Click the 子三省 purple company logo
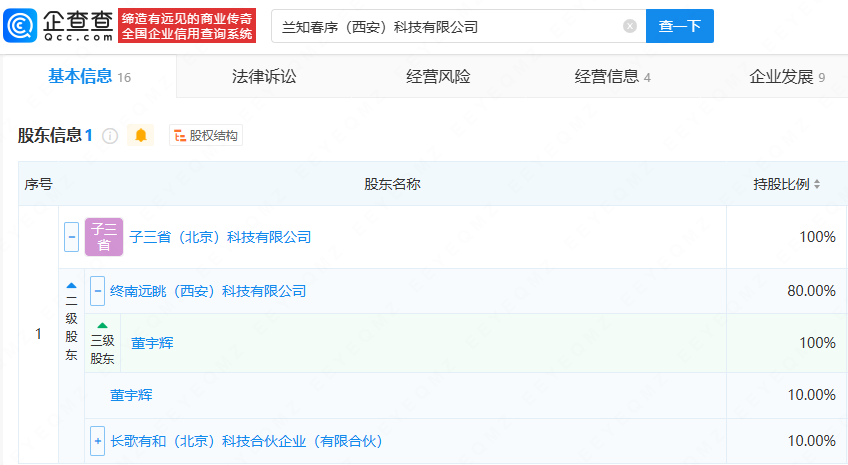 104,237
